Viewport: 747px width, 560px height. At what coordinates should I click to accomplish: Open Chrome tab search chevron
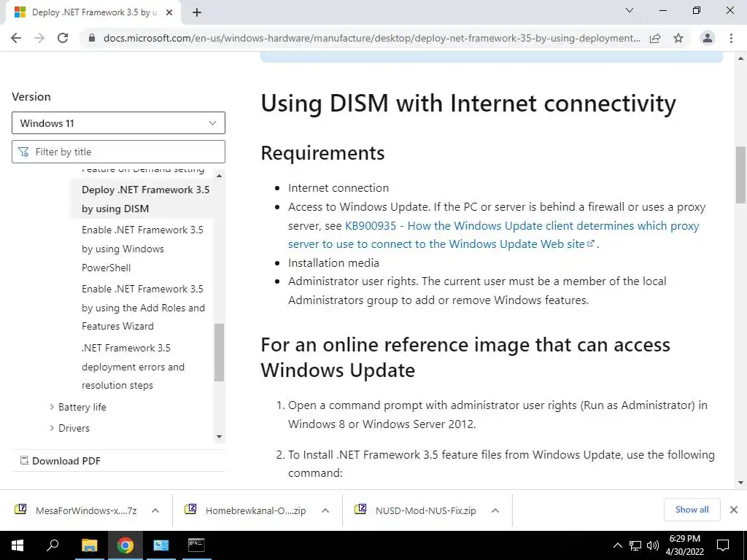(x=630, y=10)
